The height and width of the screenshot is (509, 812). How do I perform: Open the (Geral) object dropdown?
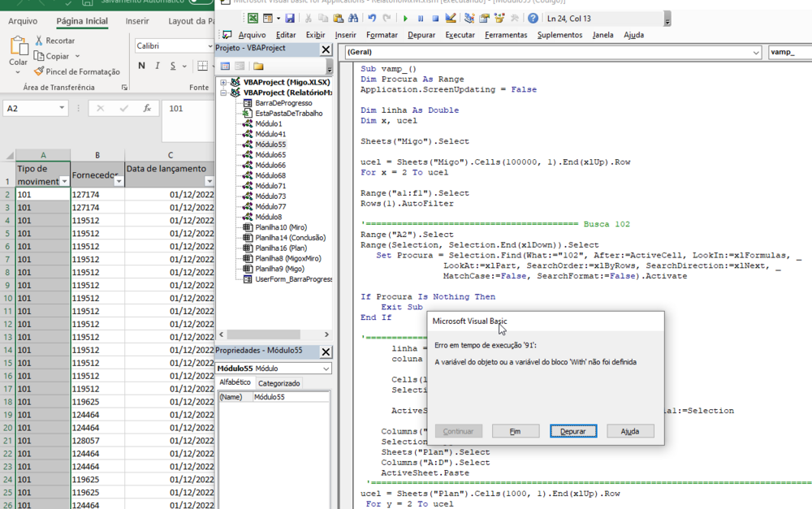click(754, 52)
